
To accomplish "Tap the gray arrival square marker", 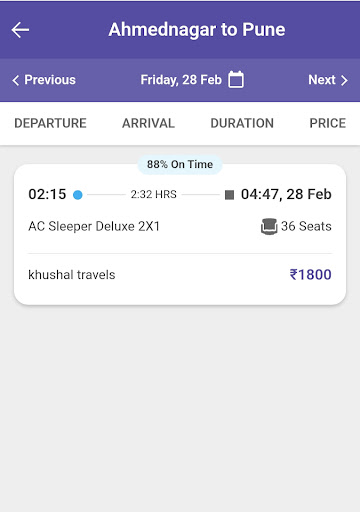I will pos(229,195).
